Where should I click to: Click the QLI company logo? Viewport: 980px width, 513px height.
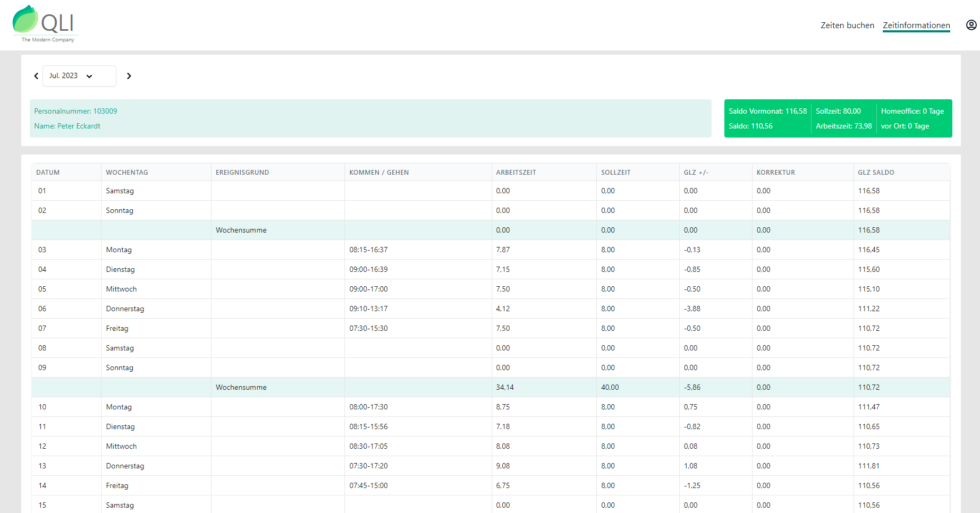click(x=45, y=24)
